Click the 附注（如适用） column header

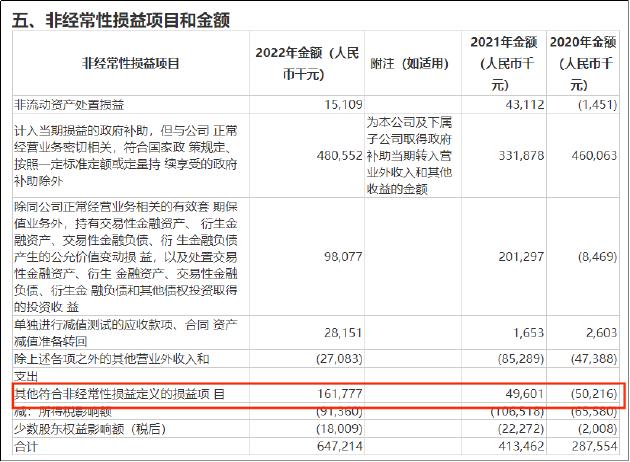409,63
